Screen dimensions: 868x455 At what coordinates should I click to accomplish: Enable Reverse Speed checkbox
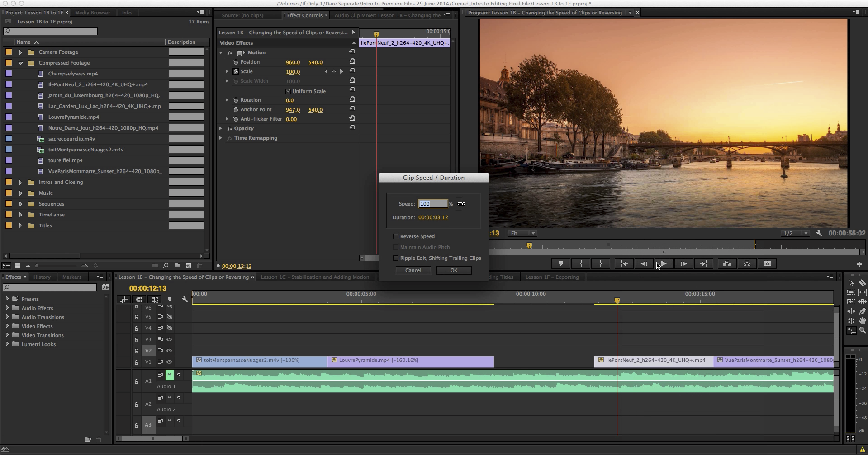coord(396,236)
